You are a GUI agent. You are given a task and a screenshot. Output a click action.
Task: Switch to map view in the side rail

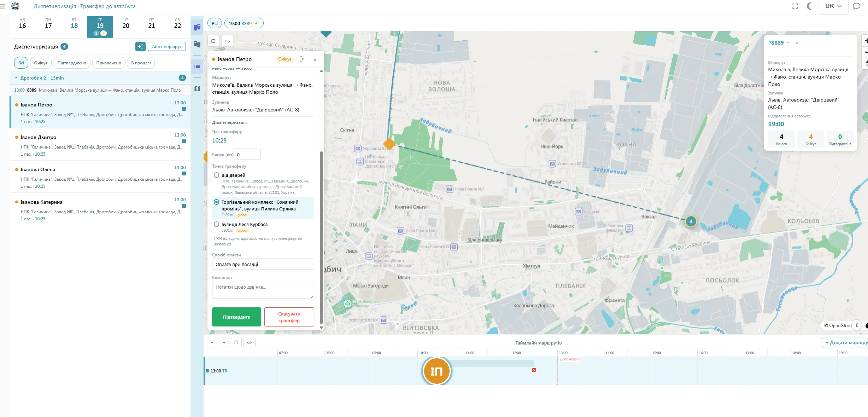(x=197, y=89)
